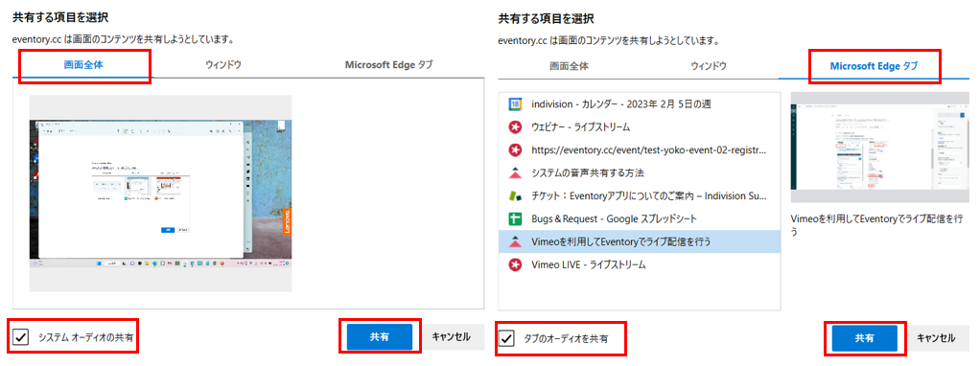Click the tab preview thumbnail on right

(880, 148)
